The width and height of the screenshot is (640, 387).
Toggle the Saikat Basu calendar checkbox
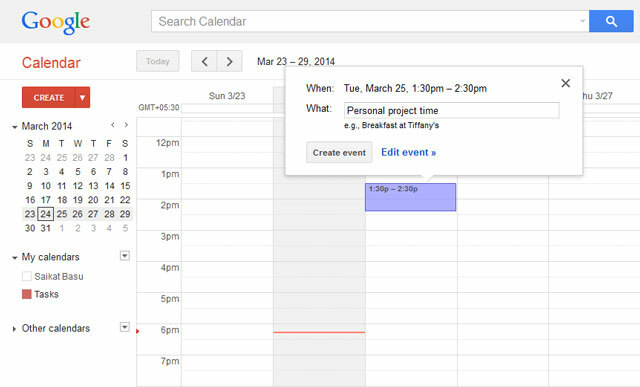click(27, 276)
